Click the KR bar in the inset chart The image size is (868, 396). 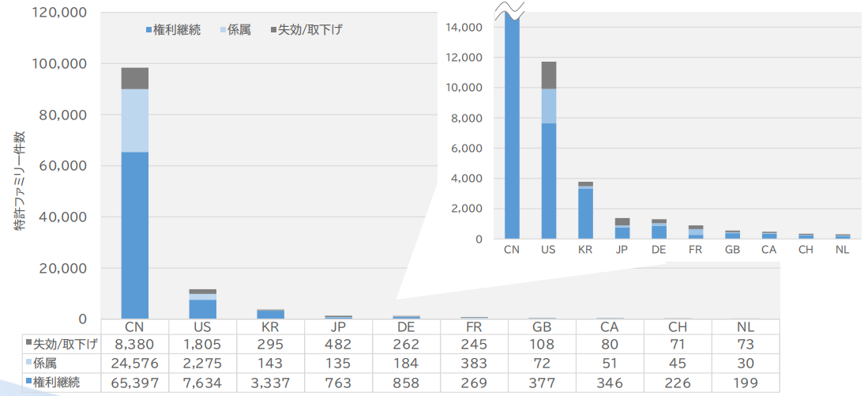pos(585,213)
